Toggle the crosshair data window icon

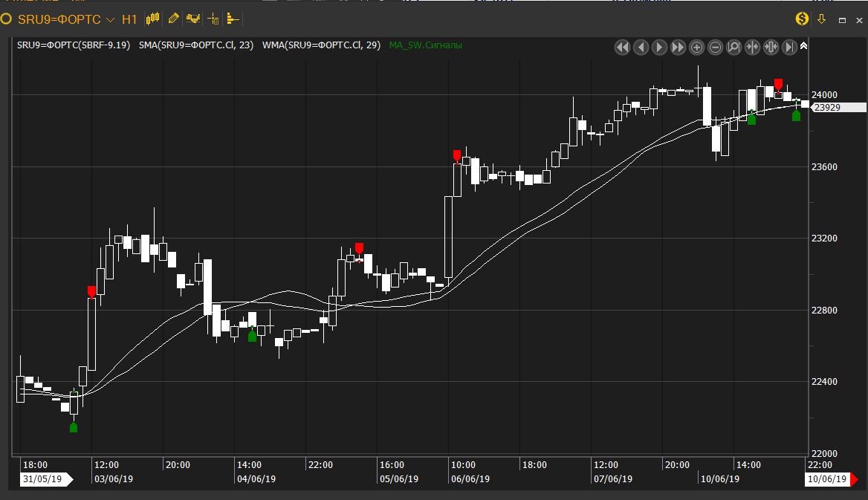(x=213, y=19)
